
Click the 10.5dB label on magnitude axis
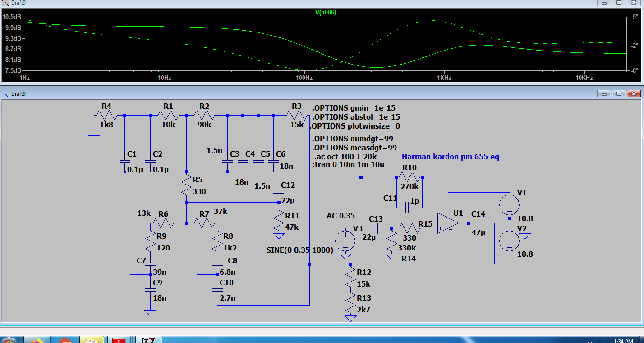click(x=11, y=17)
